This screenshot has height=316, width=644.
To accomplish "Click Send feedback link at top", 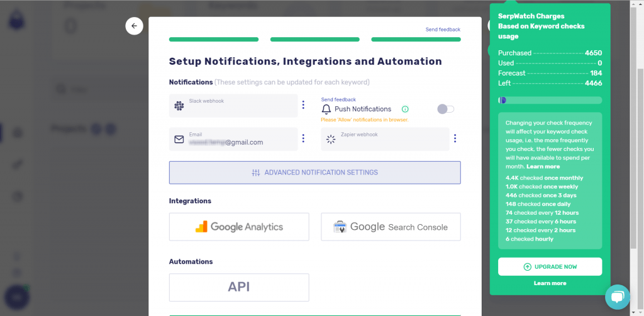I will click(443, 30).
